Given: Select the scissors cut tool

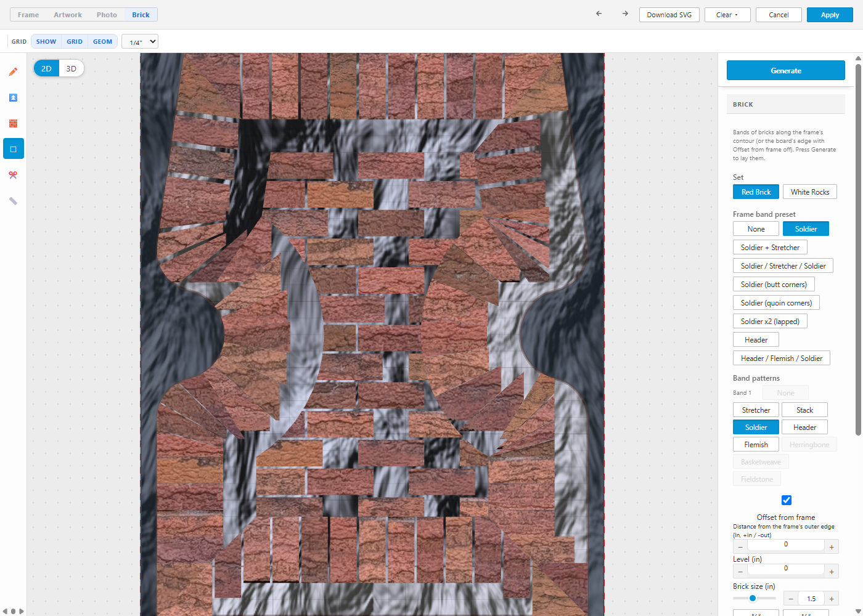Looking at the screenshot, I should click(13, 175).
